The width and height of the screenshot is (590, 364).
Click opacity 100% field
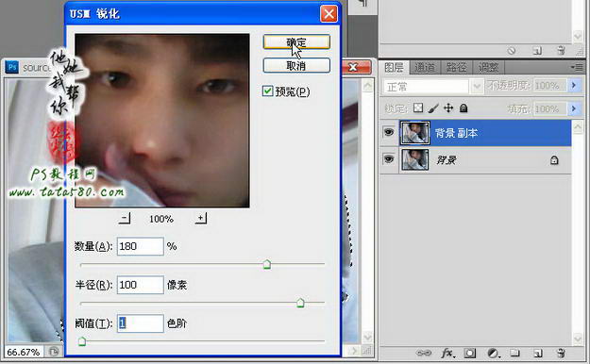[549, 86]
